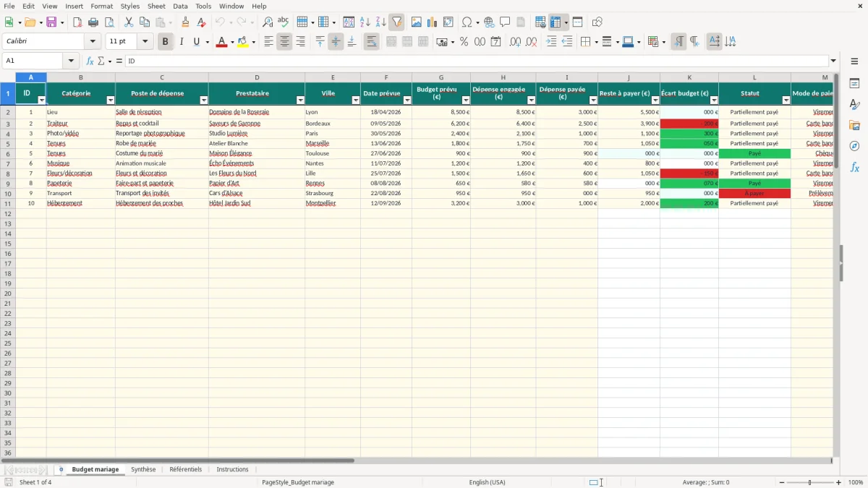Open the Statut column filter dropdown

pos(786,100)
